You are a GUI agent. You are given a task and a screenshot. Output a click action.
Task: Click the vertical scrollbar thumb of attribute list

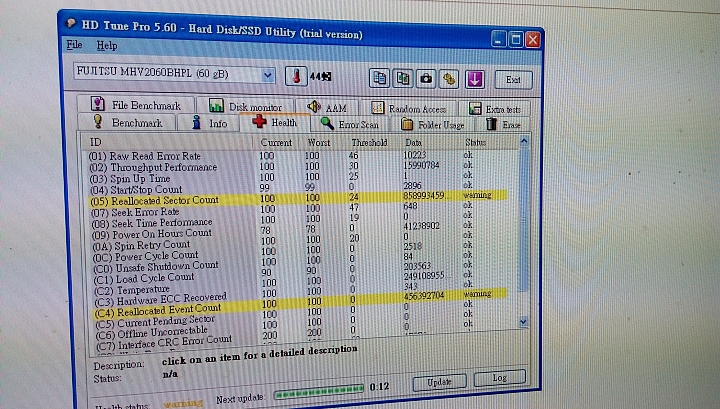(524, 219)
